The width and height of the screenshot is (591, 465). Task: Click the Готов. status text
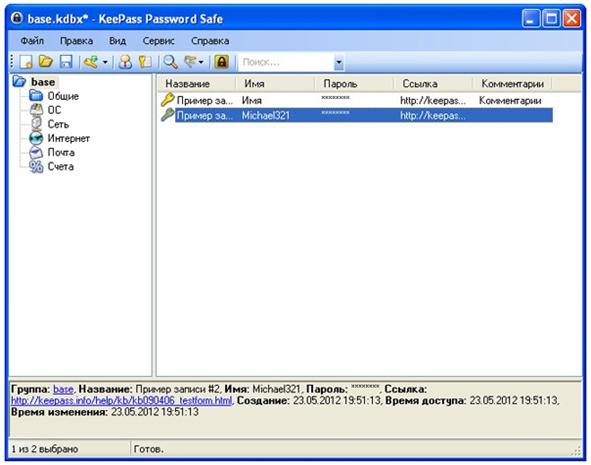coord(149,449)
